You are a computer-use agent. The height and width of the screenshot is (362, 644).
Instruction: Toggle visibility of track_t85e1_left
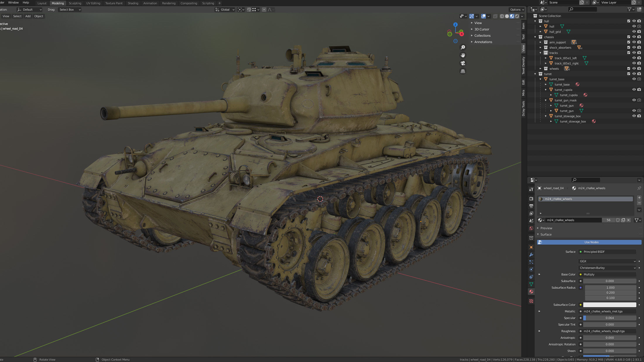[x=634, y=58]
